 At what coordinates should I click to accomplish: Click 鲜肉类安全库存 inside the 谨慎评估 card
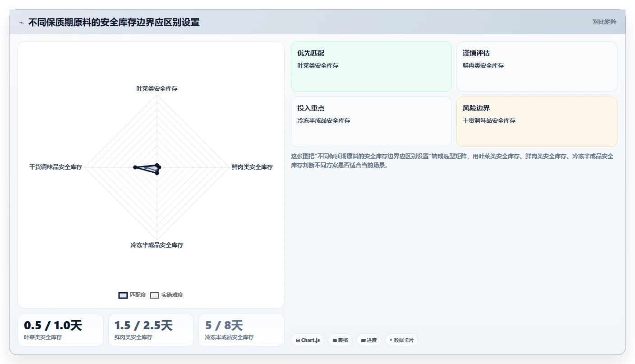pos(483,66)
